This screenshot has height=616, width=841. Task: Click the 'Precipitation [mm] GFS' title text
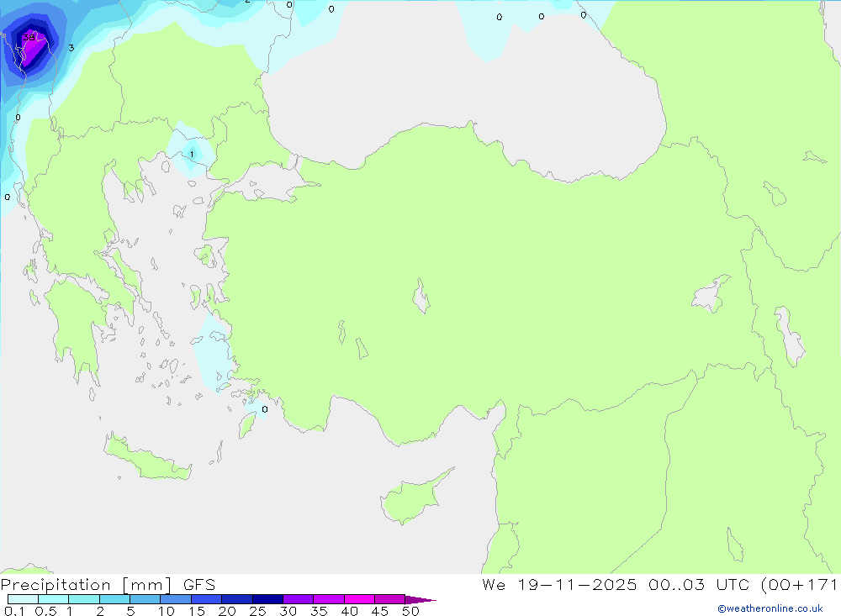click(x=108, y=584)
